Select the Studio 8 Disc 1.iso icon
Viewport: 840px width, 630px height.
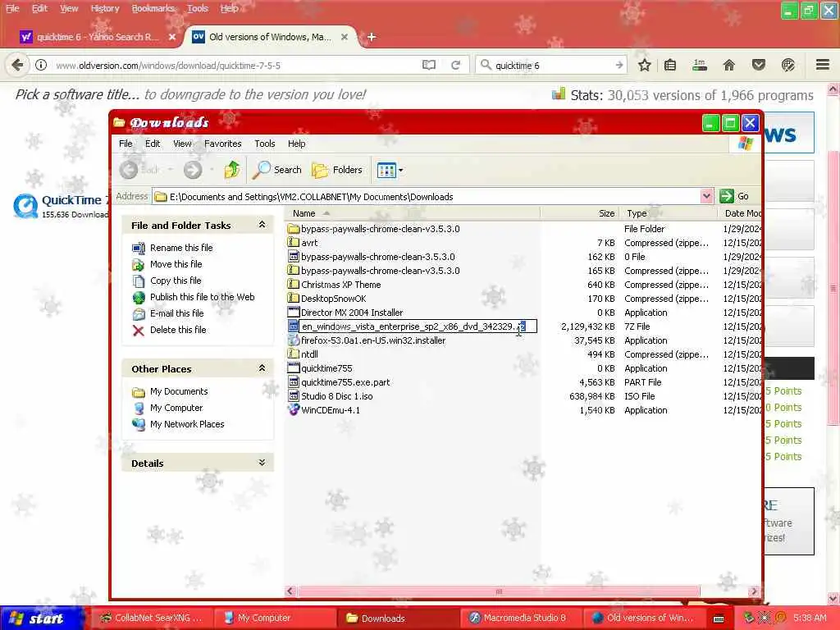point(293,396)
